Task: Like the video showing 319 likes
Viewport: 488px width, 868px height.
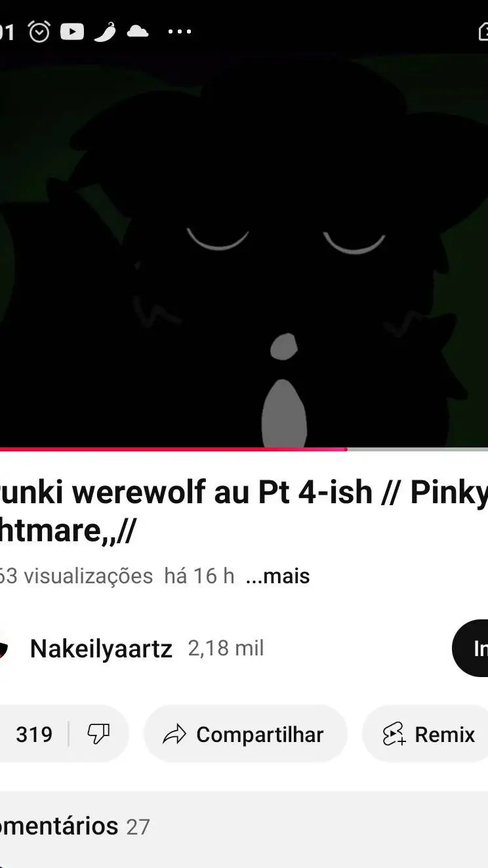Action: 33,734
